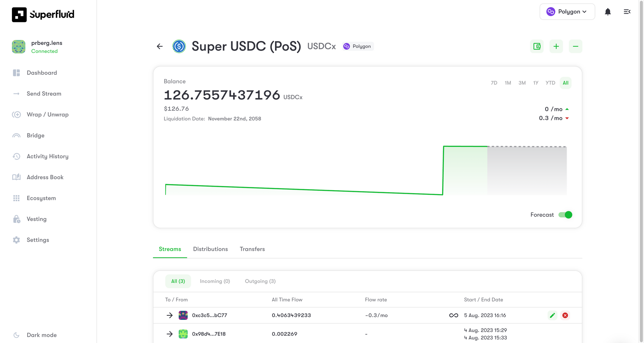Click the liquidation date November 22nd, 2058
Viewport: 644px width, 343px height.
[235, 119]
